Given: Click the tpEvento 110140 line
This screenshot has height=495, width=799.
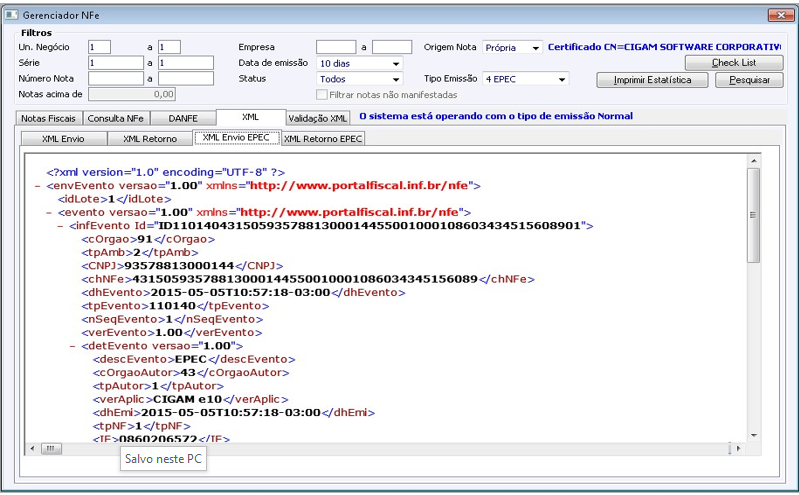Looking at the screenshot, I should coord(175,306).
